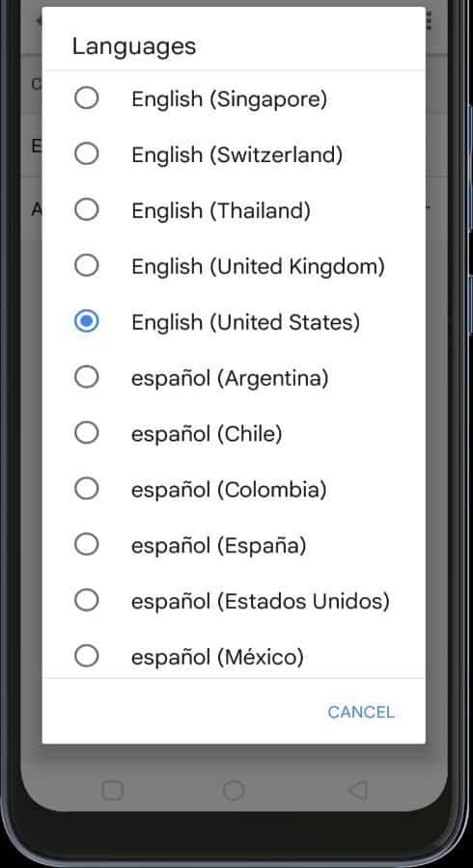Choose the English (Thailand) radio option
The height and width of the screenshot is (868, 473).
pos(87,209)
